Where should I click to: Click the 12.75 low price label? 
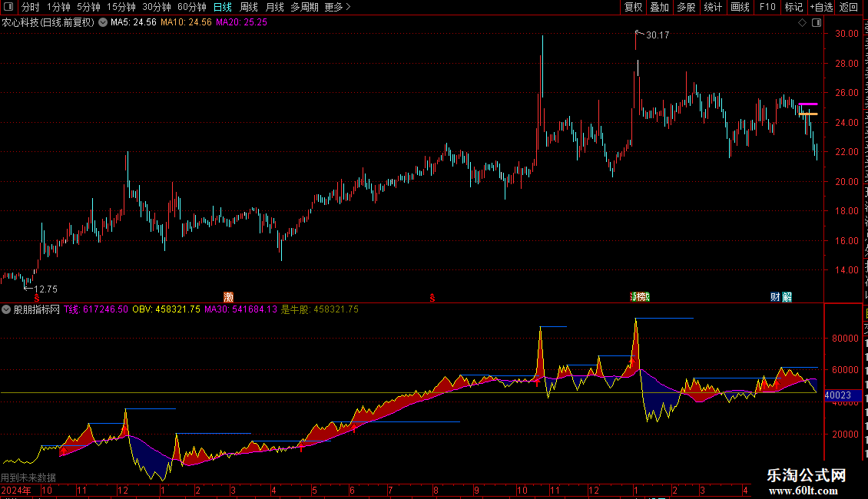[45, 289]
